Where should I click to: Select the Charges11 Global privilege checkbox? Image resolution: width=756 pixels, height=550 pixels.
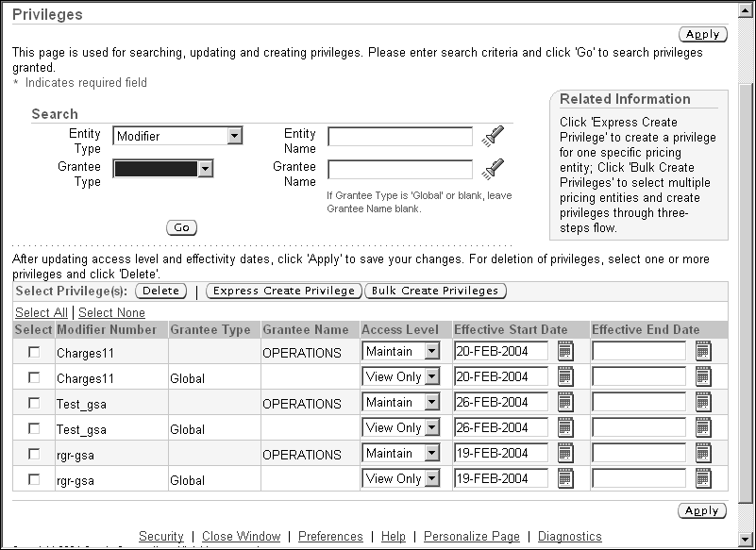[x=34, y=377]
